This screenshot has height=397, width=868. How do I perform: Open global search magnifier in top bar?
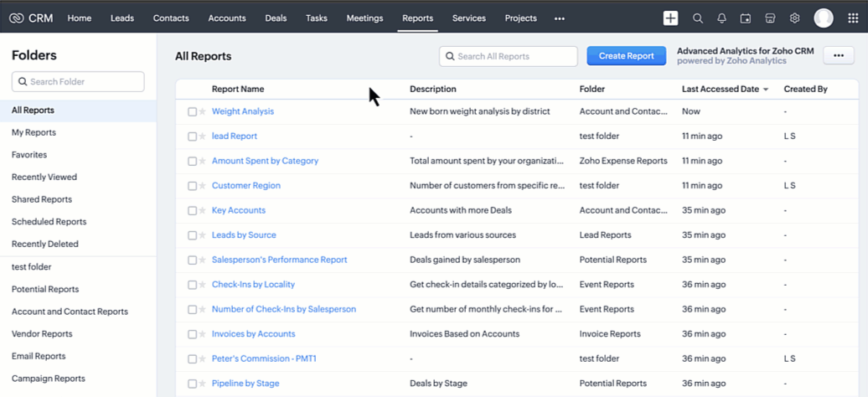coord(697,18)
